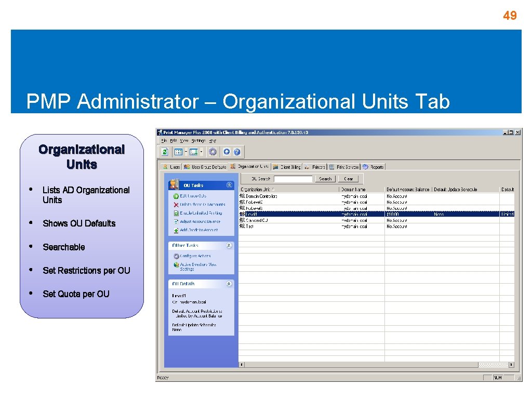This screenshot has width=532, height=399.
Task: Click the green arrow Edit OUs icon
Action: (176, 196)
